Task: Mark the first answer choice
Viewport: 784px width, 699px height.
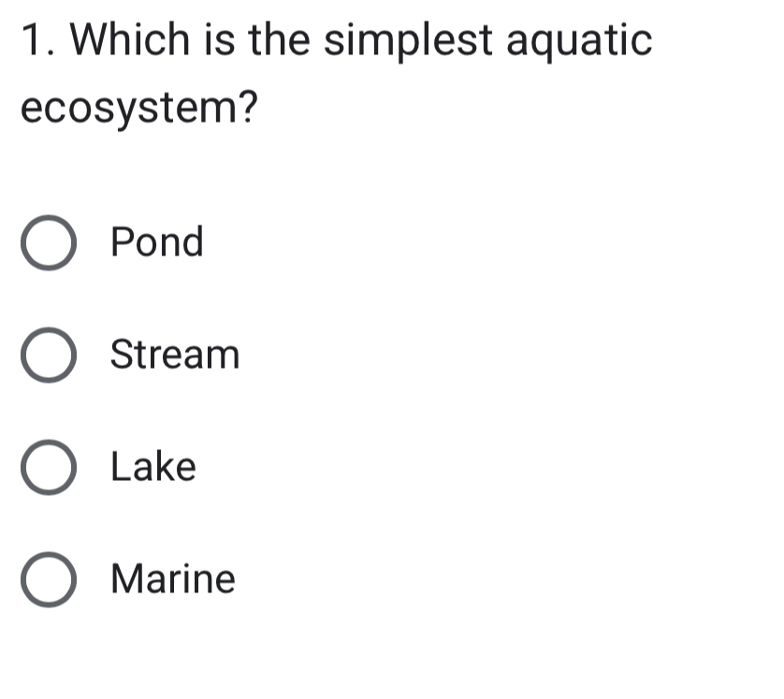Action: pyautogui.click(x=50, y=243)
